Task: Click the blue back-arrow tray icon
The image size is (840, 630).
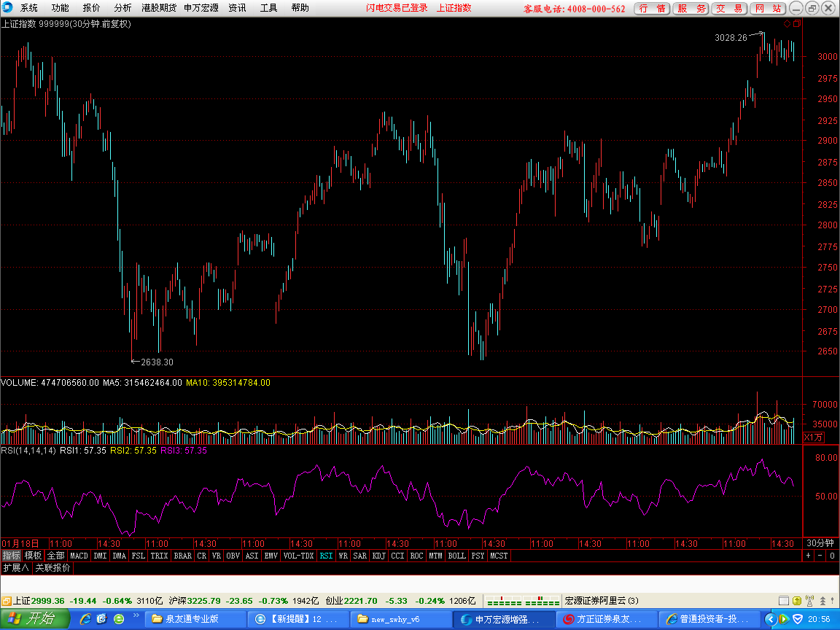Action: [770, 619]
